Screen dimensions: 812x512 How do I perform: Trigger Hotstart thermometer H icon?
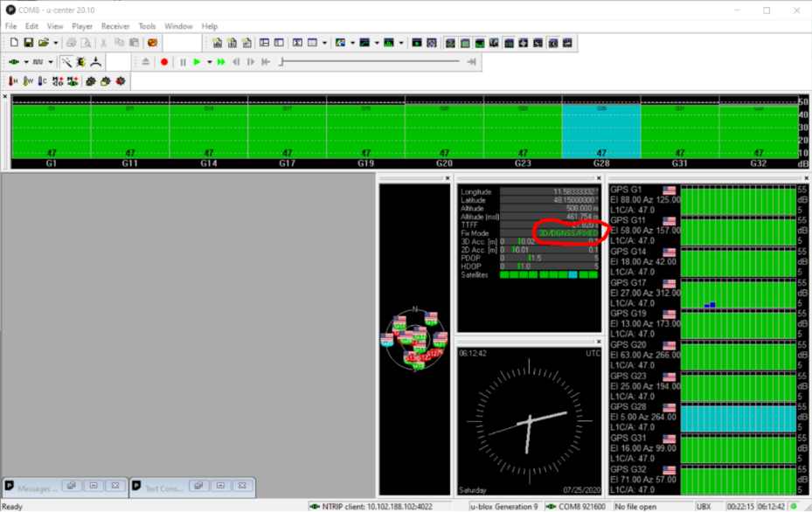click(x=13, y=81)
